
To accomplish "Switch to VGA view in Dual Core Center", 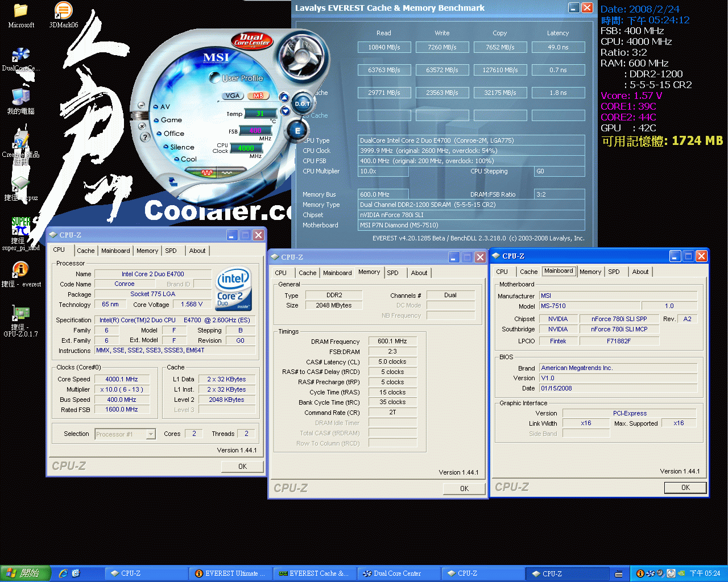I will coord(233,95).
